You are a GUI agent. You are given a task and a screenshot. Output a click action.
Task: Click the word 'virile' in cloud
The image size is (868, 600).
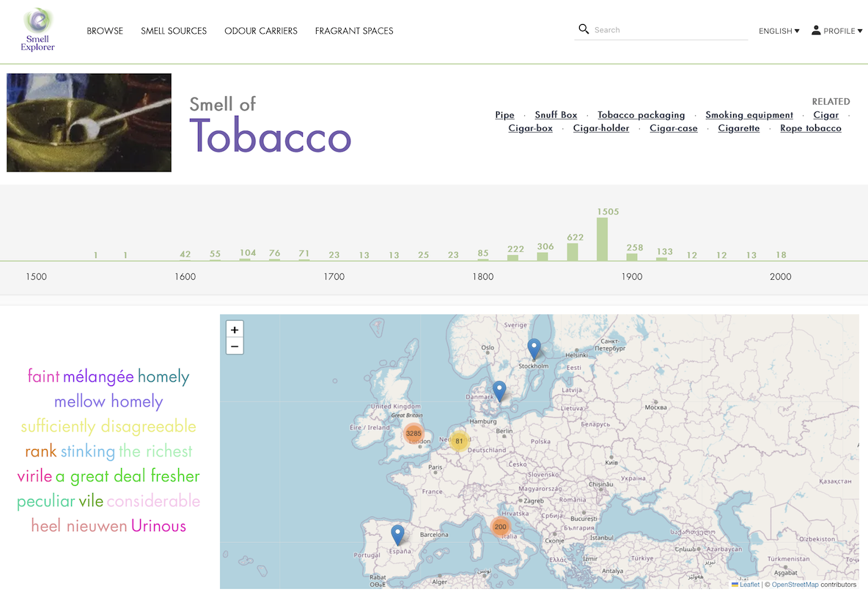click(x=34, y=476)
